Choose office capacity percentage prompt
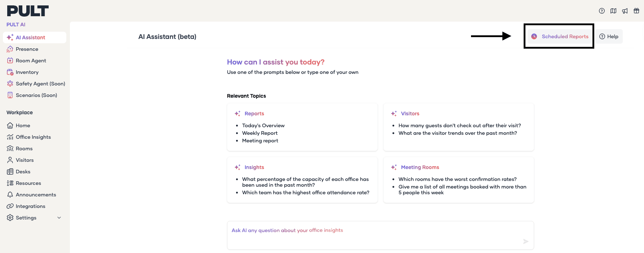The height and width of the screenshot is (253, 644). pos(306,182)
